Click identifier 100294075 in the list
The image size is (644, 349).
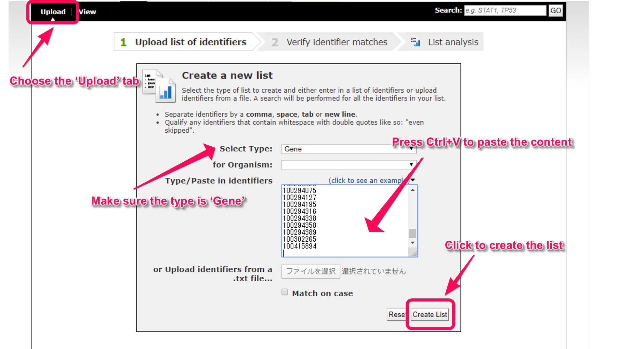[300, 190]
